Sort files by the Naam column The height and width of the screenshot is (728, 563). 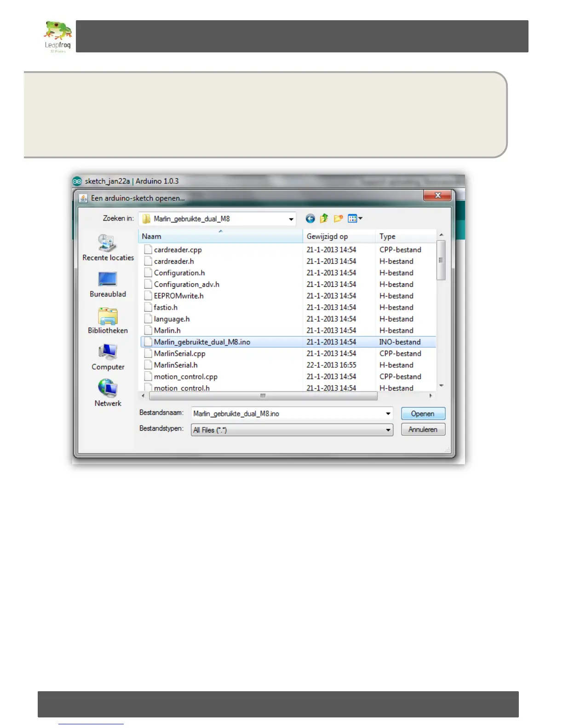click(x=220, y=236)
